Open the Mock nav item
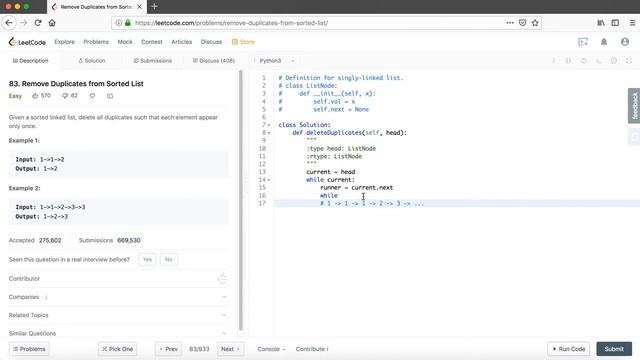Screen dimensions: 640x360 (x=125, y=42)
